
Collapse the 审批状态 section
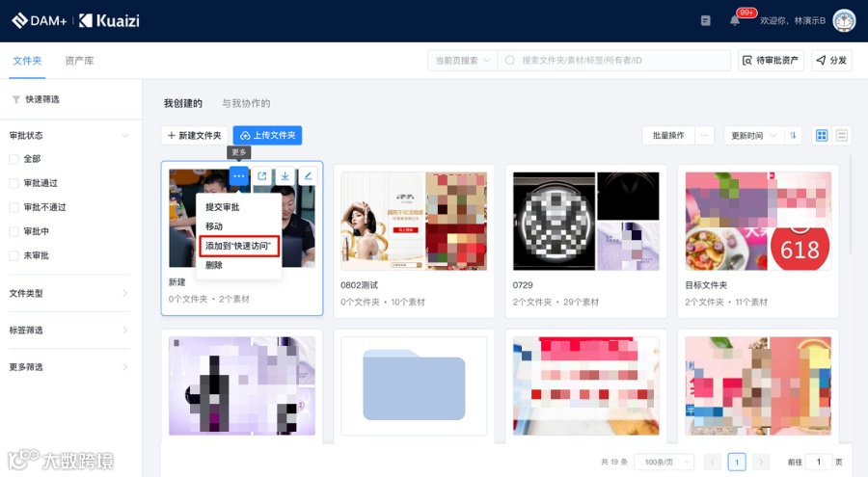[x=124, y=136]
